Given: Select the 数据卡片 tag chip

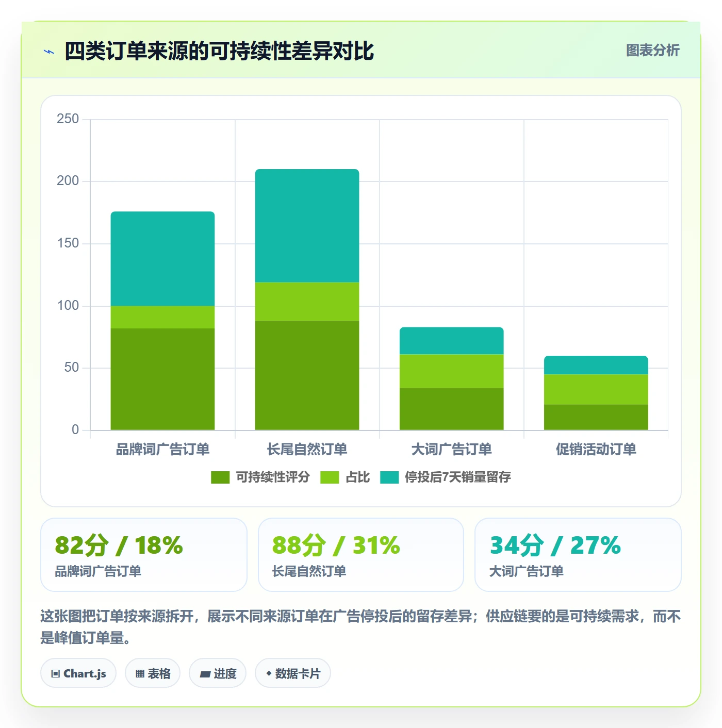Looking at the screenshot, I should 293,673.
